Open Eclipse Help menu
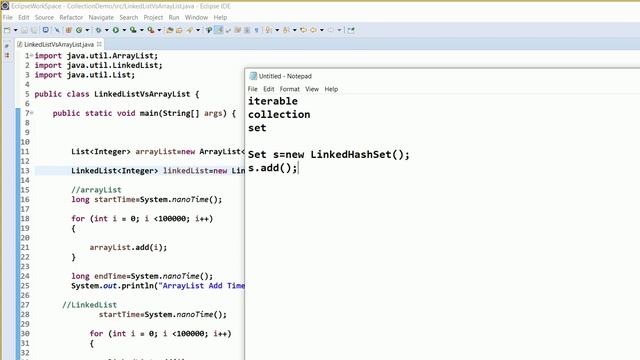640x360 pixels. pos(220,18)
